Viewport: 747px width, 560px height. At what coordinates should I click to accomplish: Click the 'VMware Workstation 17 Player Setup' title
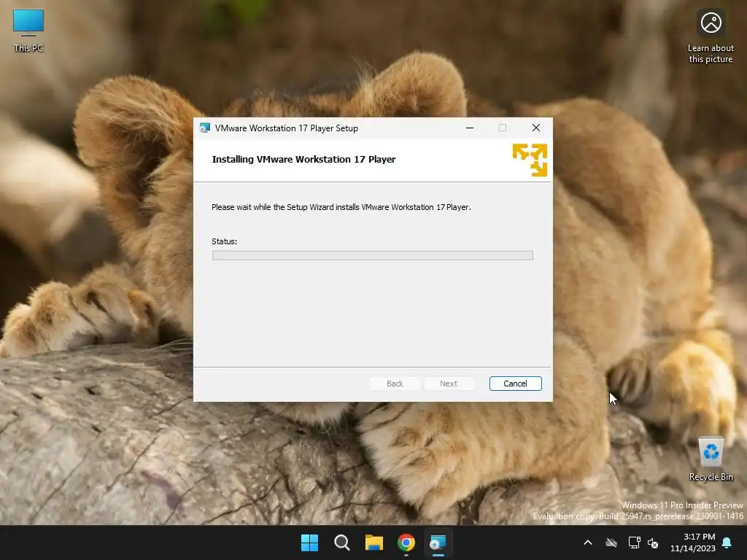click(286, 128)
